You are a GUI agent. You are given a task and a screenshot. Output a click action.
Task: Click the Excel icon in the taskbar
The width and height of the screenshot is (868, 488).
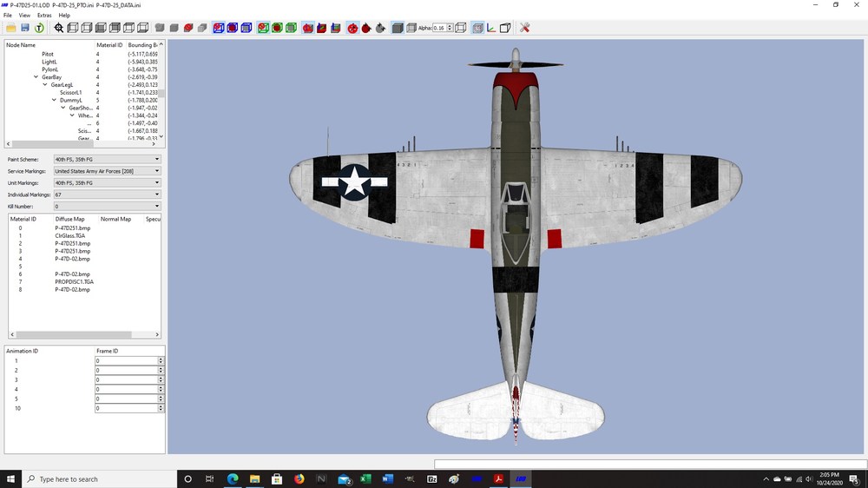tap(365, 479)
